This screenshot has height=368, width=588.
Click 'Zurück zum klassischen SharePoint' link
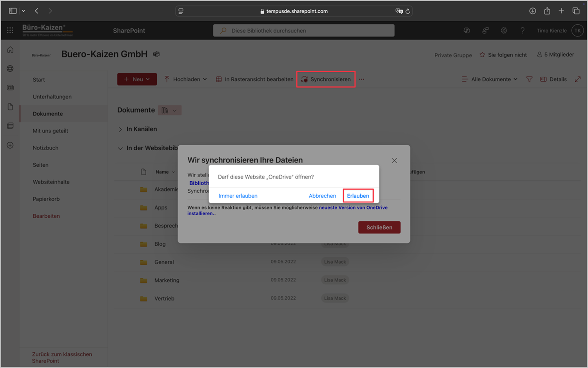tap(62, 357)
